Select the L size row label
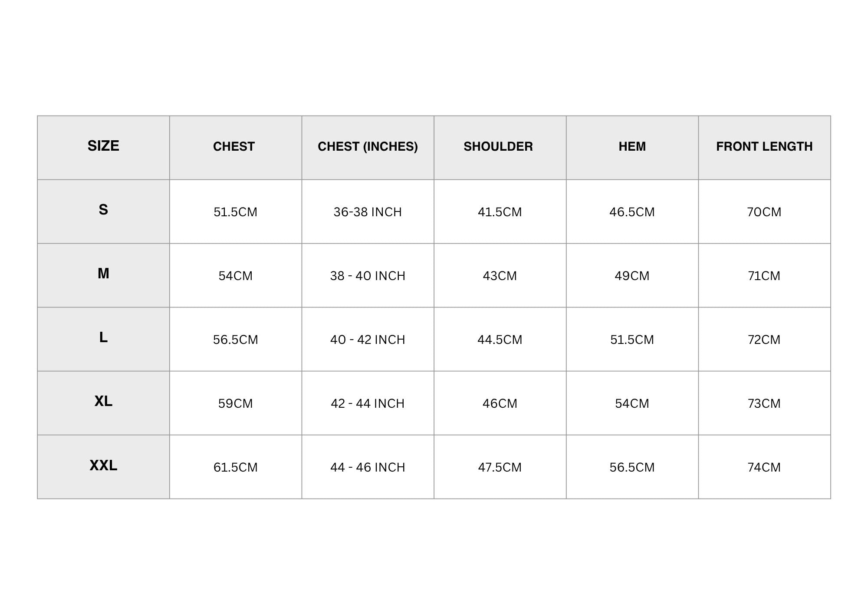 pyautogui.click(x=103, y=337)
